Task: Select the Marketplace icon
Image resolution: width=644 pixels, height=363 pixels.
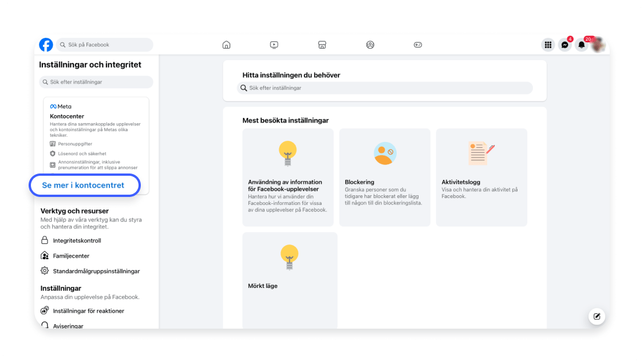Action: pyautogui.click(x=322, y=44)
